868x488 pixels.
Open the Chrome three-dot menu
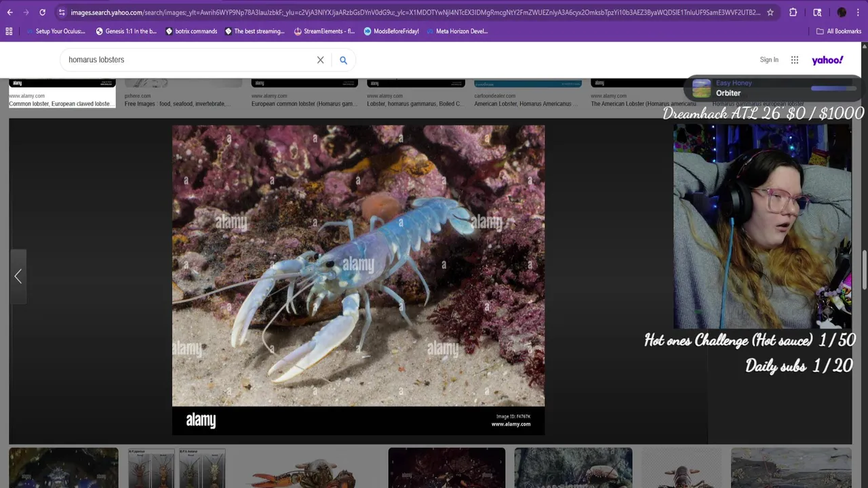pyautogui.click(x=858, y=12)
